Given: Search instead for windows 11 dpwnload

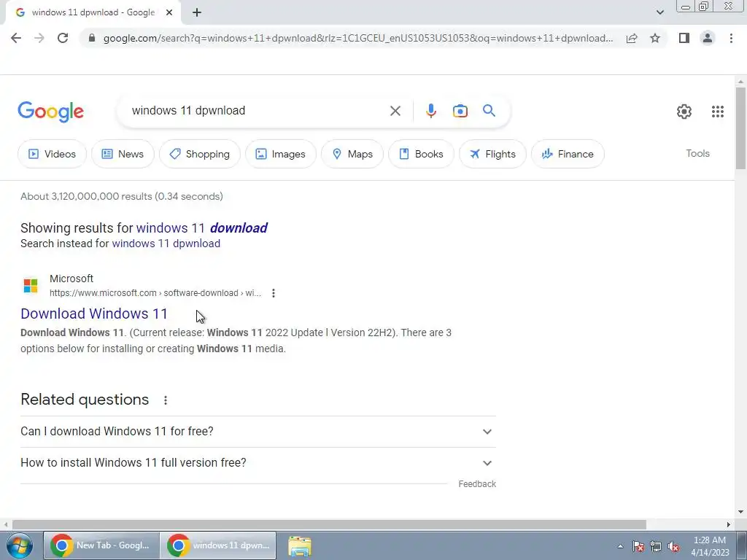Looking at the screenshot, I should pyautogui.click(x=166, y=244).
